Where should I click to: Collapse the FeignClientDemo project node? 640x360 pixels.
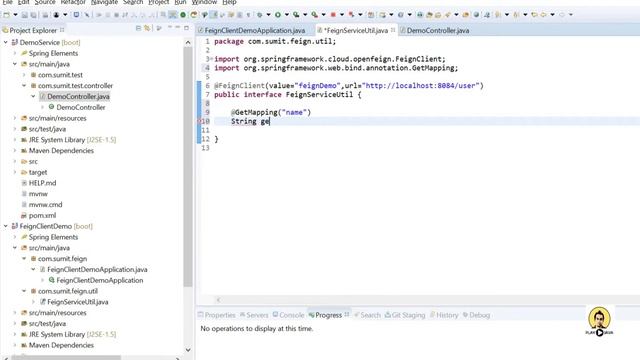coord(6,226)
